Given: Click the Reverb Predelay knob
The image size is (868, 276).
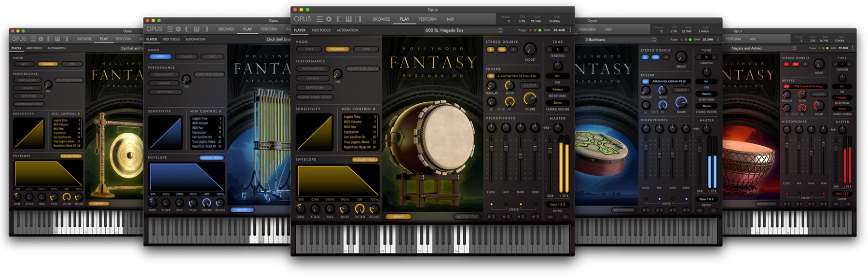Looking at the screenshot, I should [491, 85].
